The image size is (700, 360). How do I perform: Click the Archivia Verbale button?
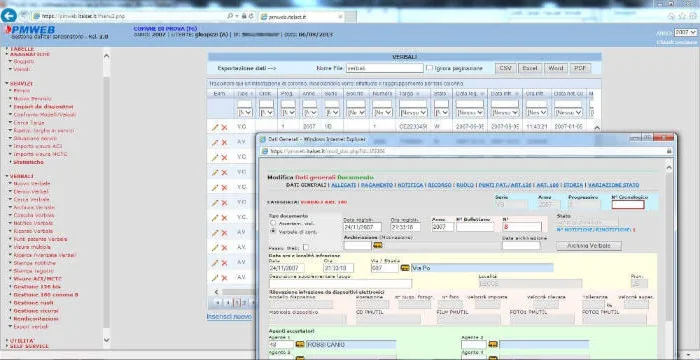pyautogui.click(x=588, y=246)
